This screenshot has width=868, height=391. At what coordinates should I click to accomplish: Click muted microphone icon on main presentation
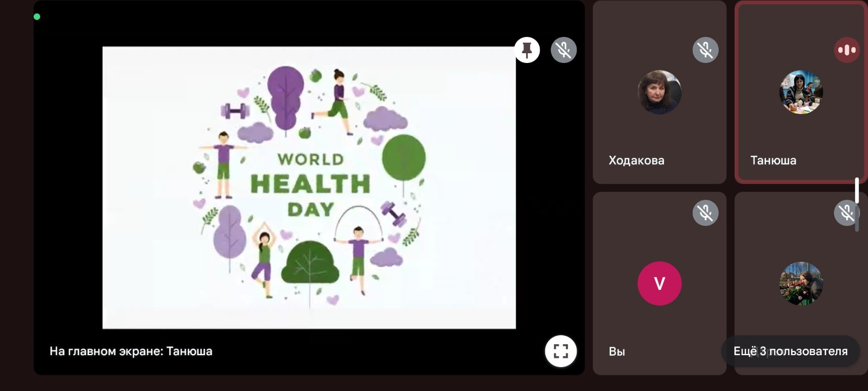[564, 51]
